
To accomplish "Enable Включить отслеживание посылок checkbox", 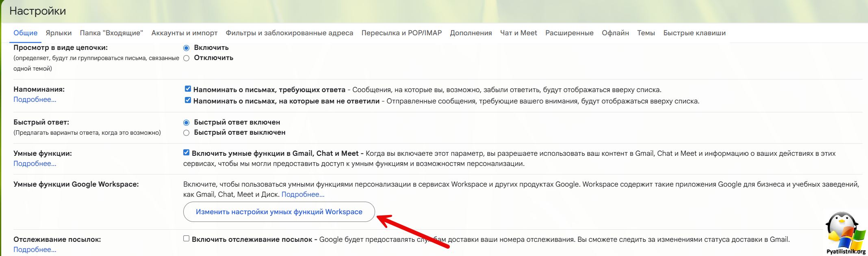I will [x=187, y=239].
